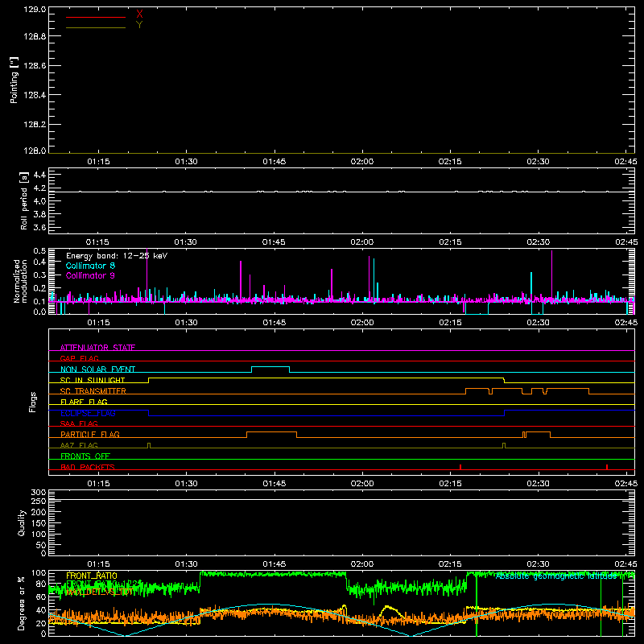This screenshot has width=644, height=644.
Task: Select the 4.4 roll period tick label
Action: 39,175
